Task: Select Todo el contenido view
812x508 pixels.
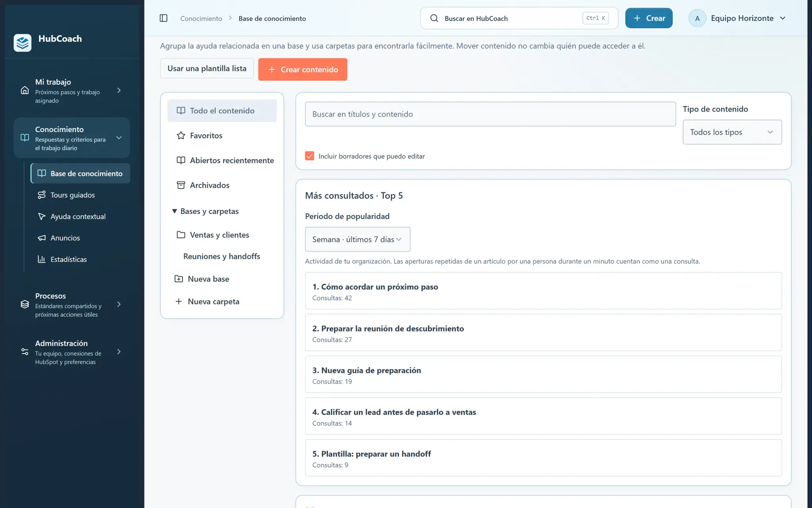Action: (222, 111)
